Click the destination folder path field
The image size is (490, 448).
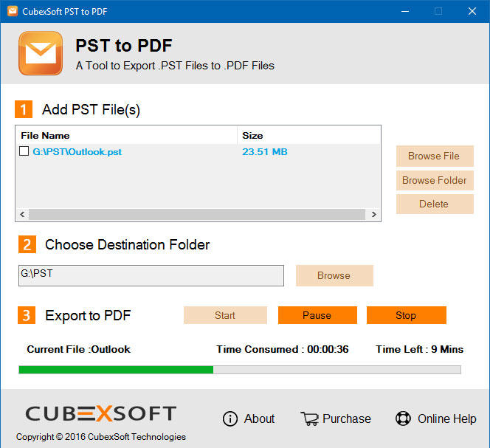pyautogui.click(x=151, y=275)
